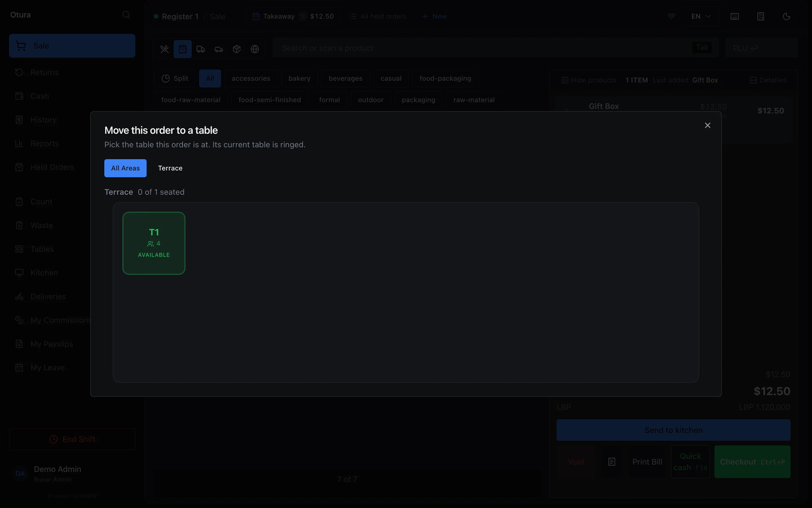Open the sidebar search icon
This screenshot has width=812, height=508.
coord(126,15)
